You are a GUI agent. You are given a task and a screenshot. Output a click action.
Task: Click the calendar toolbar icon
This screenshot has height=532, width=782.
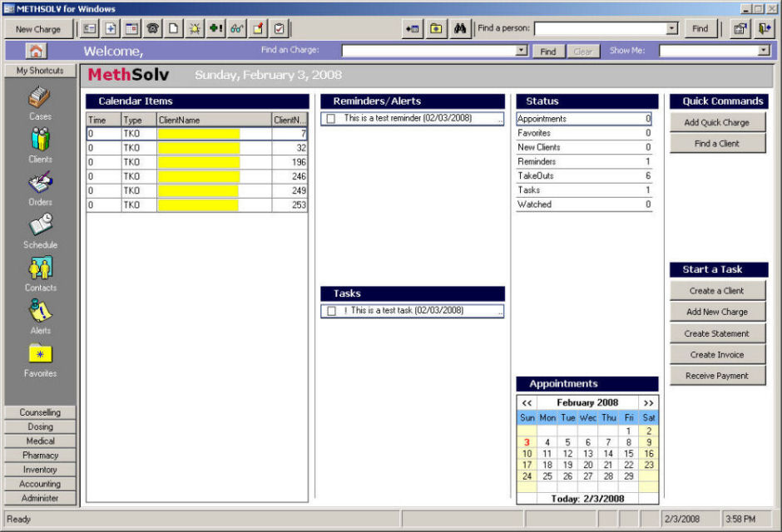(x=131, y=29)
